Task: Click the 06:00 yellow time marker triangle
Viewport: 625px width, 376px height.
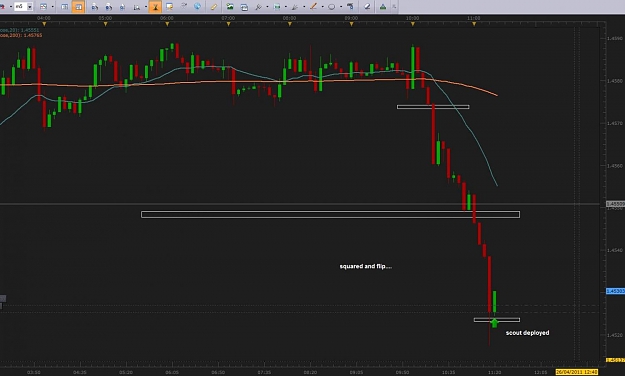Action: 167,24
